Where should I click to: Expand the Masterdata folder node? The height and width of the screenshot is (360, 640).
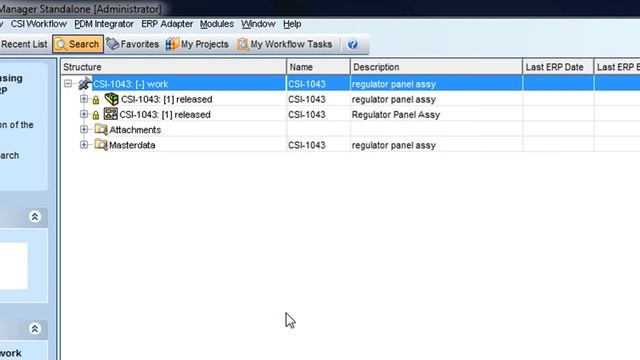84,144
